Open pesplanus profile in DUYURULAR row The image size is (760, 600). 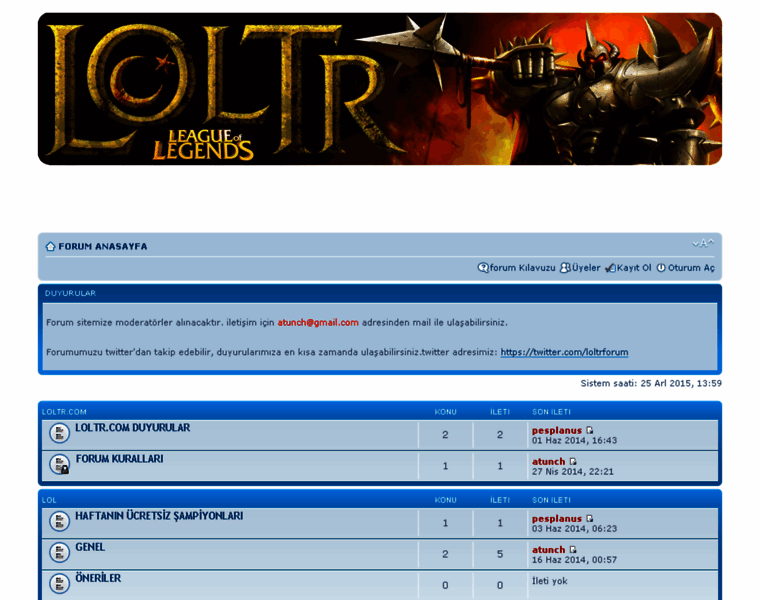556,430
